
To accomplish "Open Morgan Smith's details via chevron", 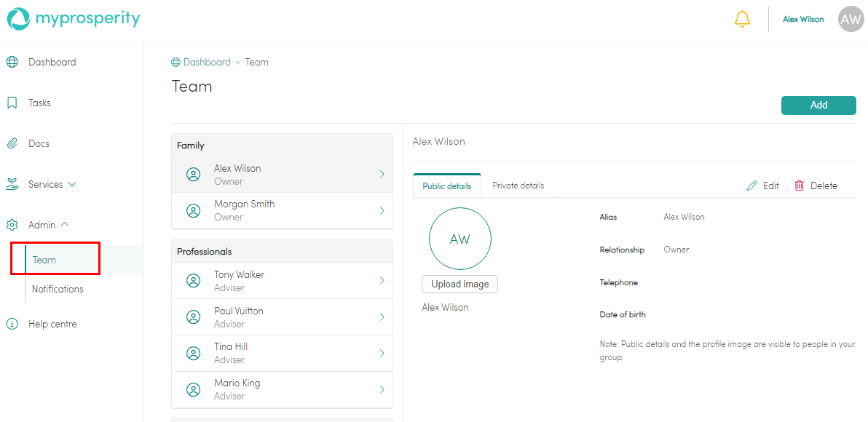I will (382, 211).
